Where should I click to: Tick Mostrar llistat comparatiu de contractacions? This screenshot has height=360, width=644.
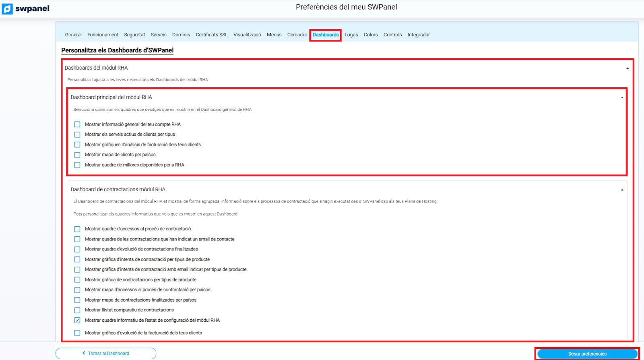click(x=77, y=310)
